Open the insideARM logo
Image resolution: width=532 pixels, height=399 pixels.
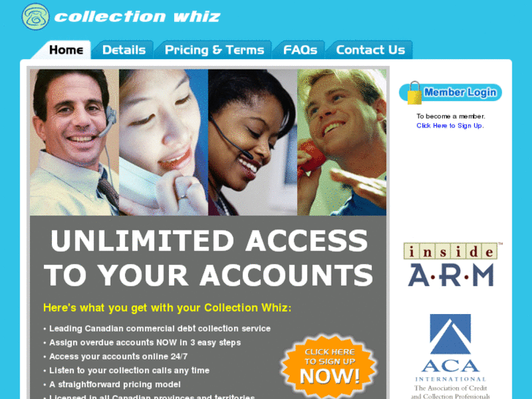(x=453, y=264)
